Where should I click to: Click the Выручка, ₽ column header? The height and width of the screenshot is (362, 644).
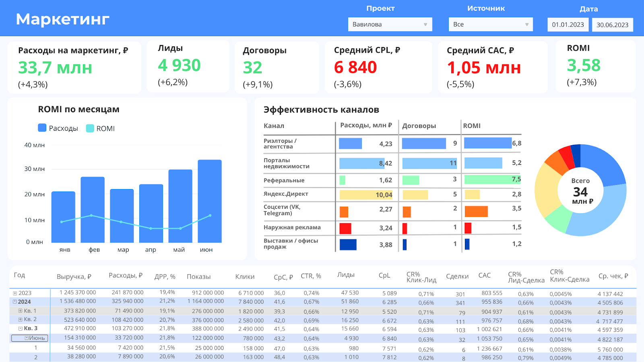click(x=74, y=277)
